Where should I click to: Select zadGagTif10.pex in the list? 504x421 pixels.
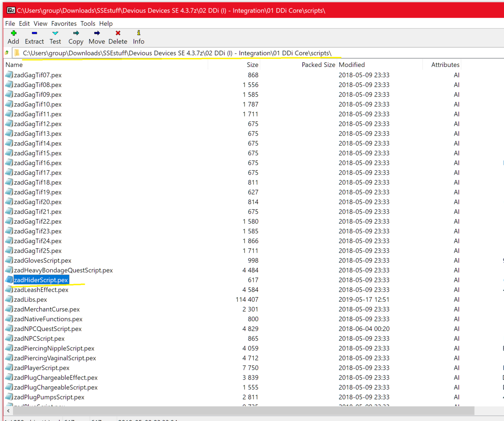tap(38, 104)
